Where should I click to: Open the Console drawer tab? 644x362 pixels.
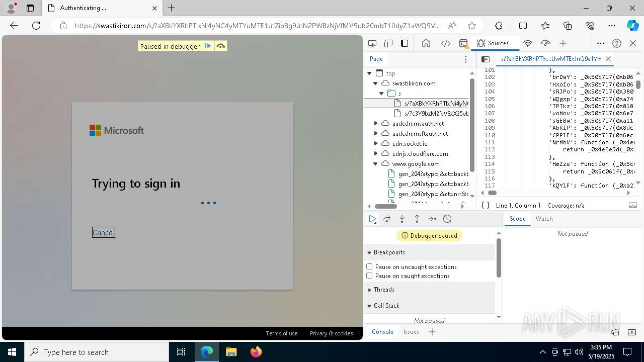(x=382, y=332)
